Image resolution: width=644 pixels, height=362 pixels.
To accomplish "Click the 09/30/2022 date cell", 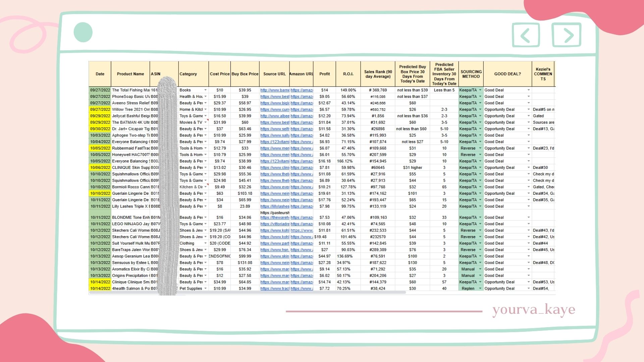I will (100, 129).
